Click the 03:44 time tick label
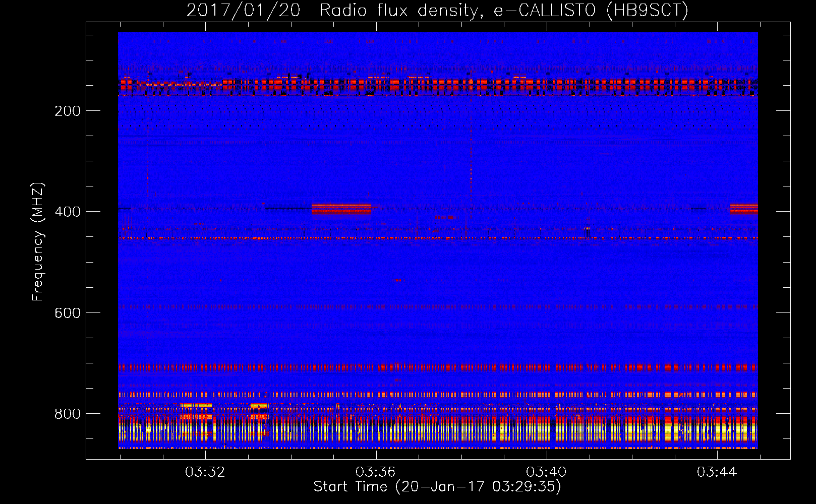Image resolution: width=816 pixels, height=504 pixels. [x=717, y=472]
